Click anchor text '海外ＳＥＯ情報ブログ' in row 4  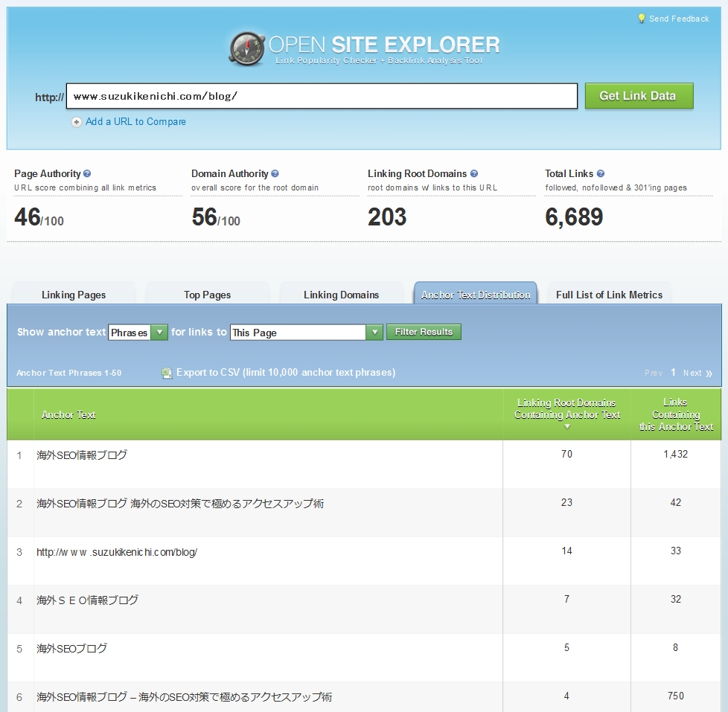[x=87, y=600]
